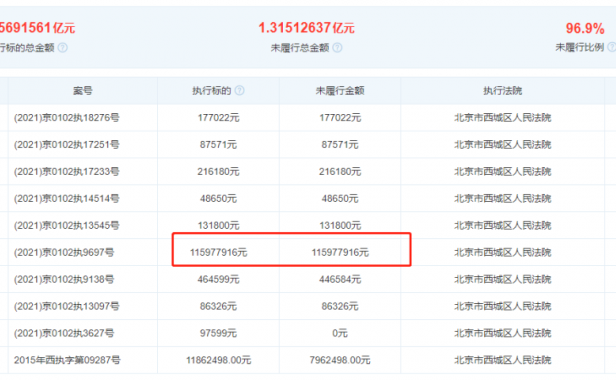
Task: Click the 未履行比例 label
Action: pyautogui.click(x=579, y=48)
